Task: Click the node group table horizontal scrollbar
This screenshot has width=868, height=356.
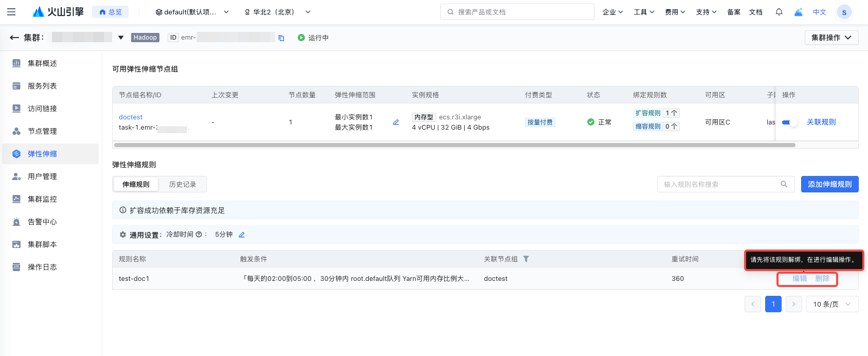Action: 455,145
